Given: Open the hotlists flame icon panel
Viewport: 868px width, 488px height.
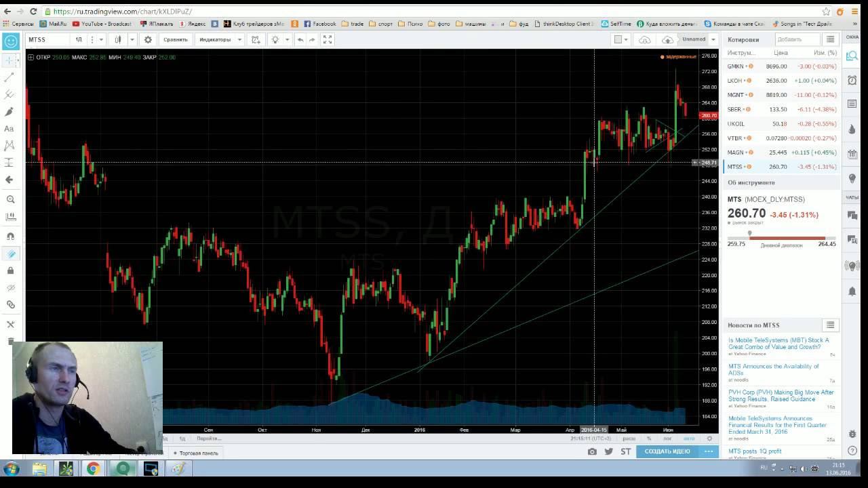Looking at the screenshot, I should tap(852, 128).
